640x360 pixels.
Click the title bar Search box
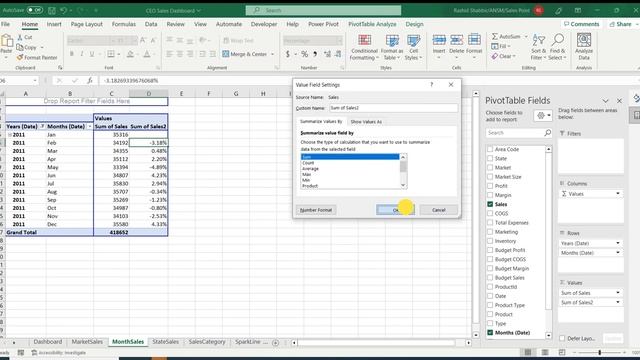point(323,10)
